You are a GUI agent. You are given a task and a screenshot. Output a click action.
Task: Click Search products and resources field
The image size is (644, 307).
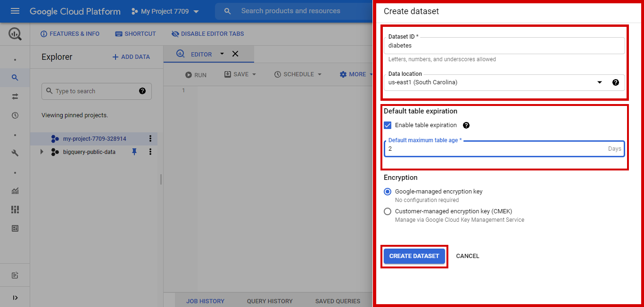pos(291,11)
